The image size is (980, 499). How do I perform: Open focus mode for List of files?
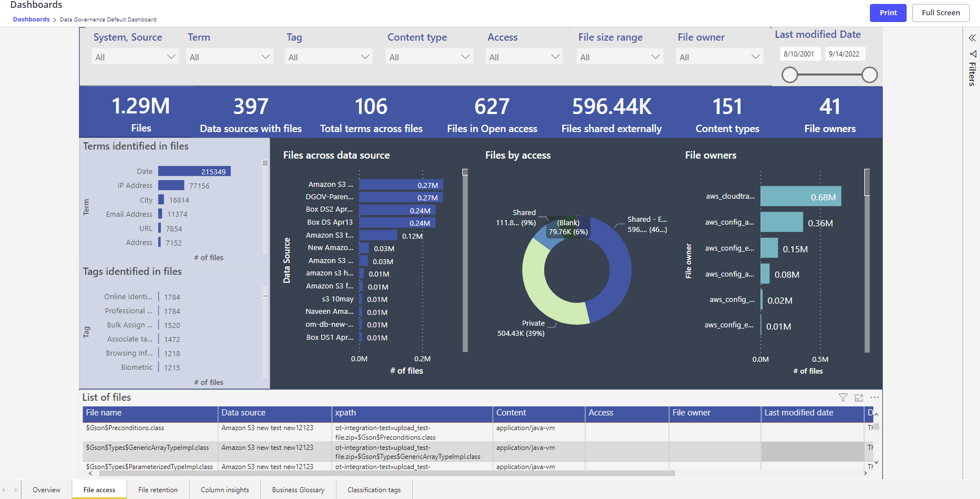[859, 397]
